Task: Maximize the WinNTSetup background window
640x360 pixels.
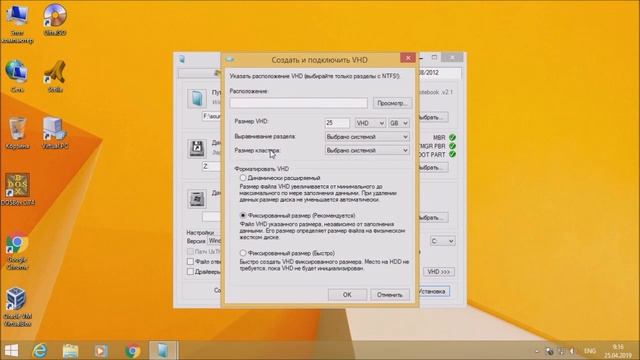Action: point(434,58)
